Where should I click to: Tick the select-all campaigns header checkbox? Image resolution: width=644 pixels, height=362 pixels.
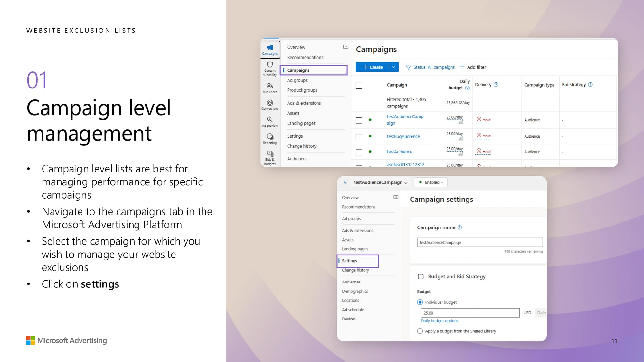click(359, 86)
